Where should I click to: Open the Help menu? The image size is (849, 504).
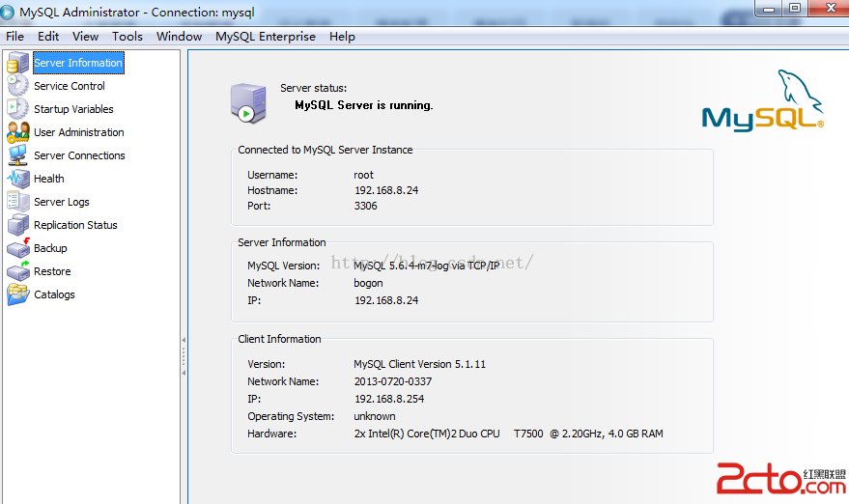342,37
